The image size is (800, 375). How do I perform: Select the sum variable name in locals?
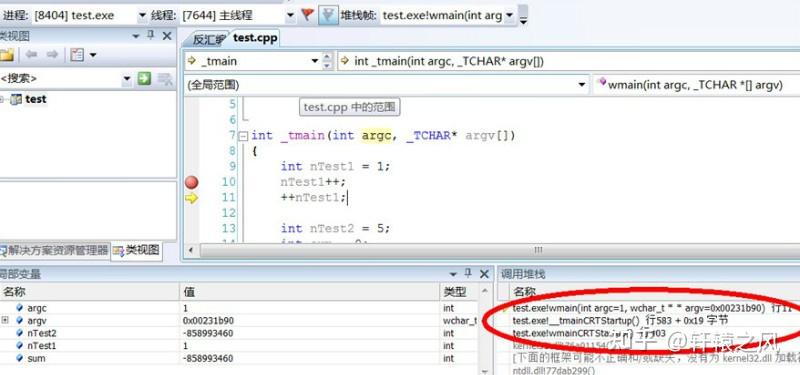(x=36, y=359)
